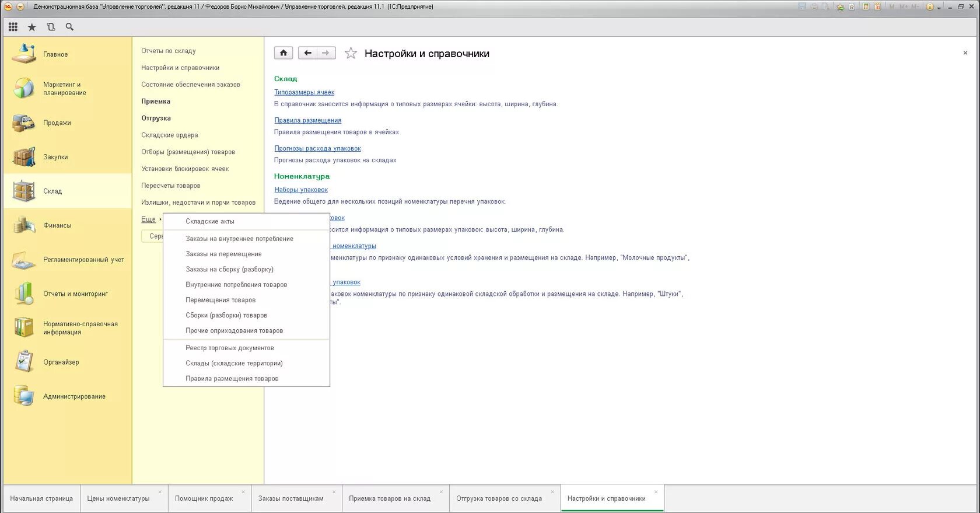Open Установки блокировок ячеек
The image size is (980, 513).
click(x=185, y=169)
